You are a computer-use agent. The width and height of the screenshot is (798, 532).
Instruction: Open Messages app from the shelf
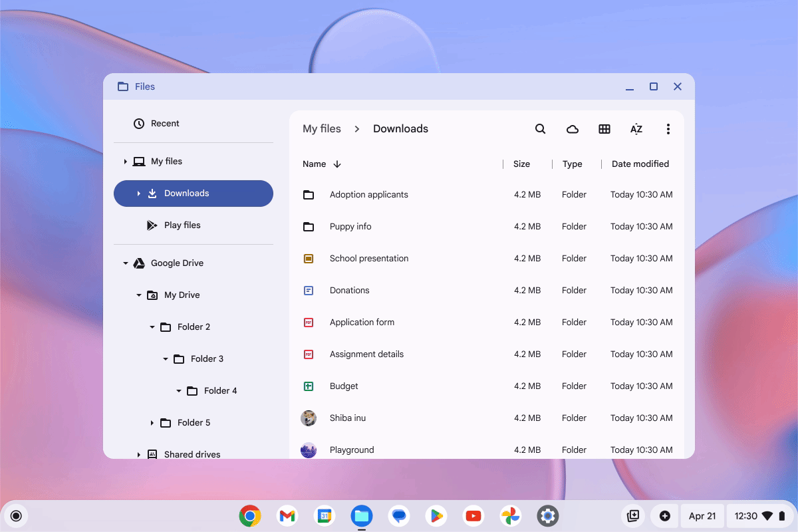399,515
